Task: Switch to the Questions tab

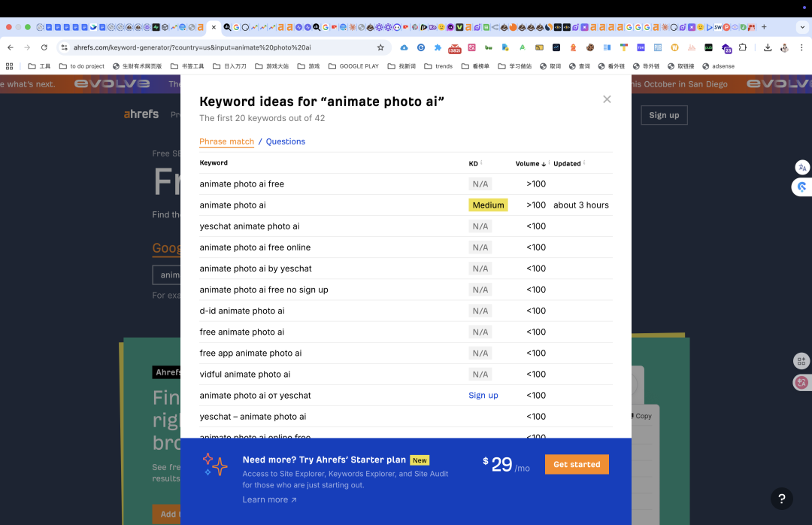Action: coord(286,141)
